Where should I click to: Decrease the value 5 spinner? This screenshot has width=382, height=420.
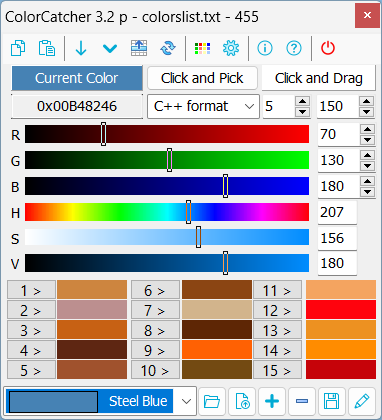point(303,112)
